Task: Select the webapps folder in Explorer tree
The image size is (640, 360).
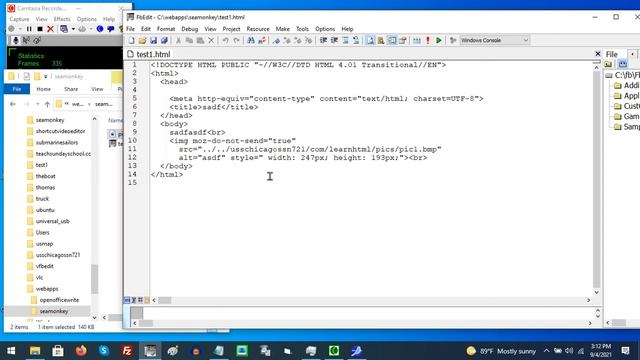Action: 47,289
